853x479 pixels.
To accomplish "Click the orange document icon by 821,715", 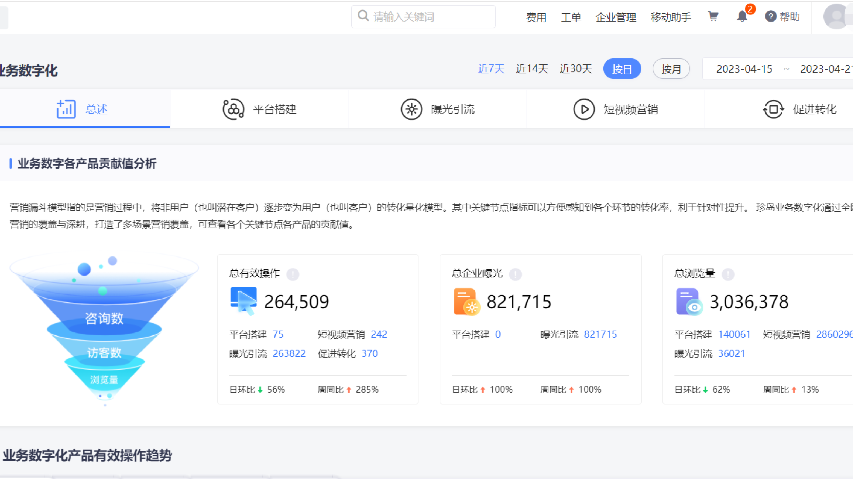I will 466,302.
